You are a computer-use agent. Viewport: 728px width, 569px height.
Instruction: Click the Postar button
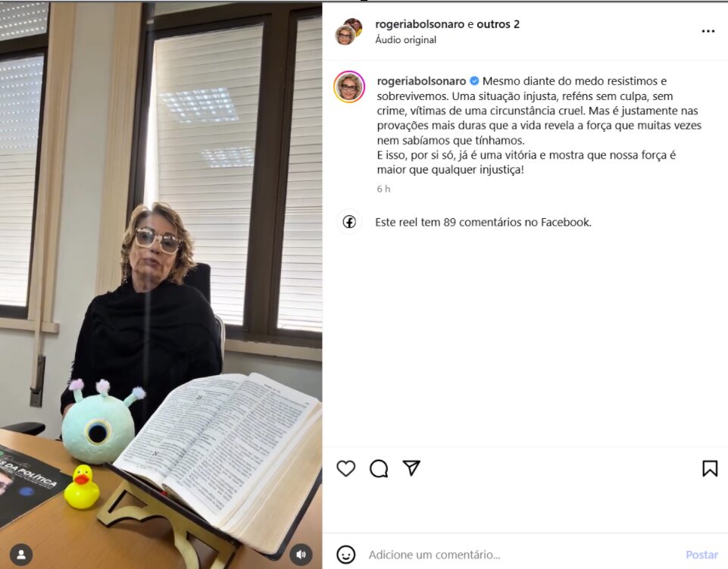pyautogui.click(x=701, y=555)
